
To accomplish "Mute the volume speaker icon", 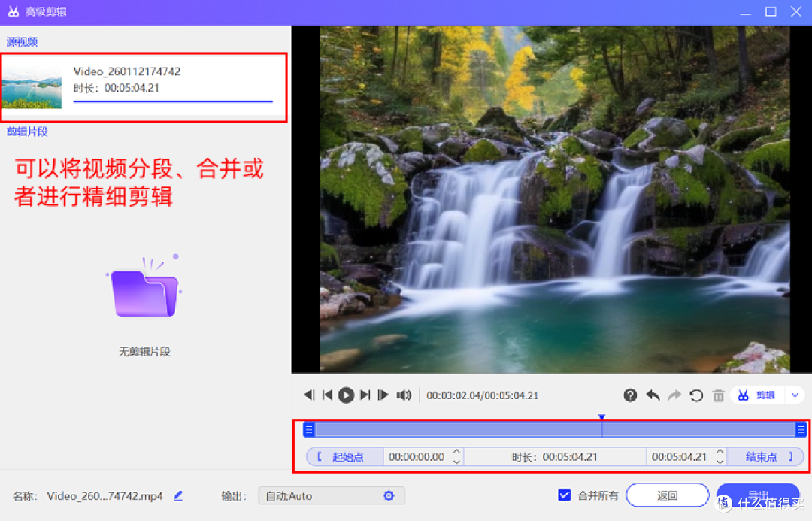I will pyautogui.click(x=404, y=395).
